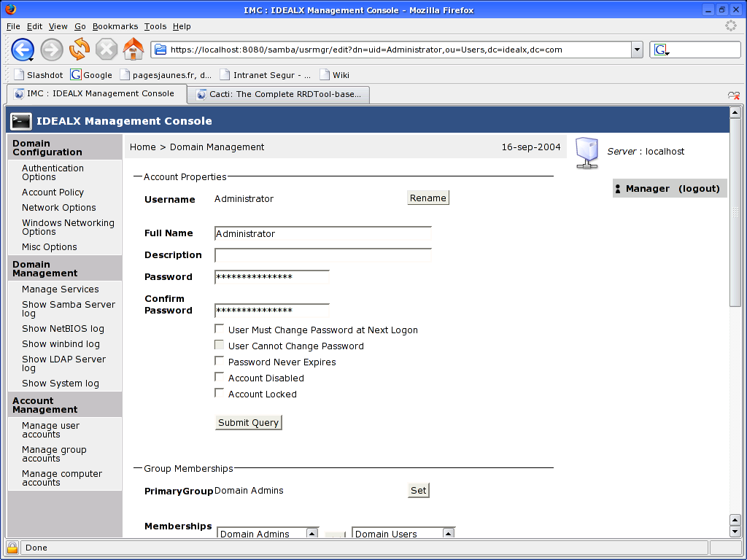Click into the Description text field
The width and height of the screenshot is (747, 560).
coord(322,255)
